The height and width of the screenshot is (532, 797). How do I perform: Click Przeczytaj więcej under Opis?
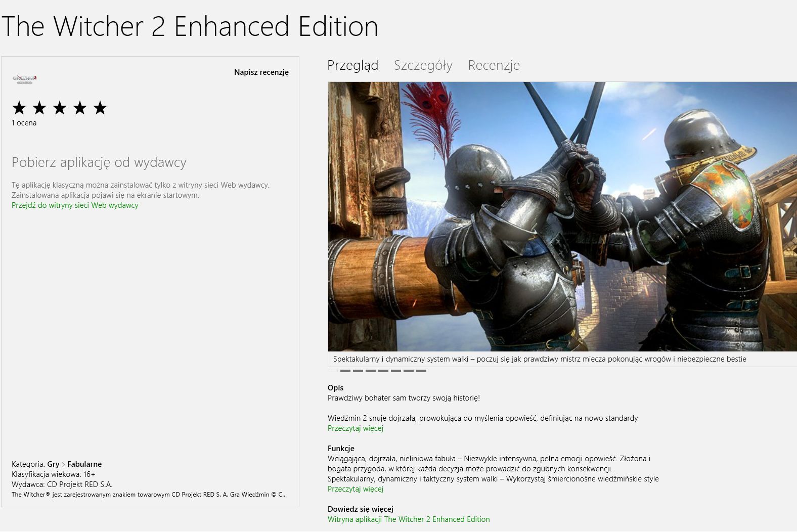click(356, 428)
